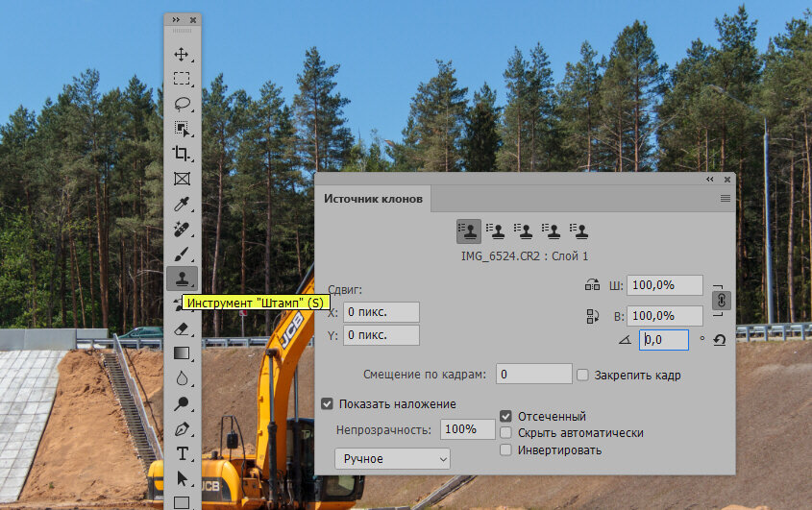812x510 pixels.
Task: Click the X offset field
Action: (381, 312)
